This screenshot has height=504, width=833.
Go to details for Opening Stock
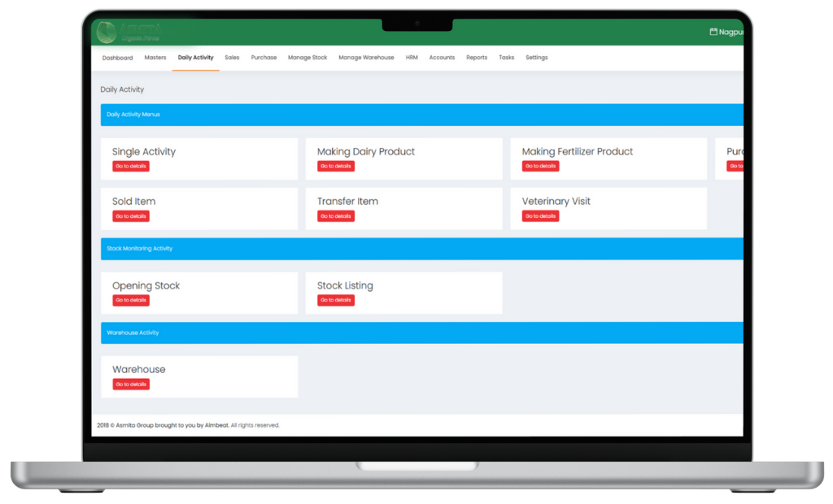click(129, 300)
